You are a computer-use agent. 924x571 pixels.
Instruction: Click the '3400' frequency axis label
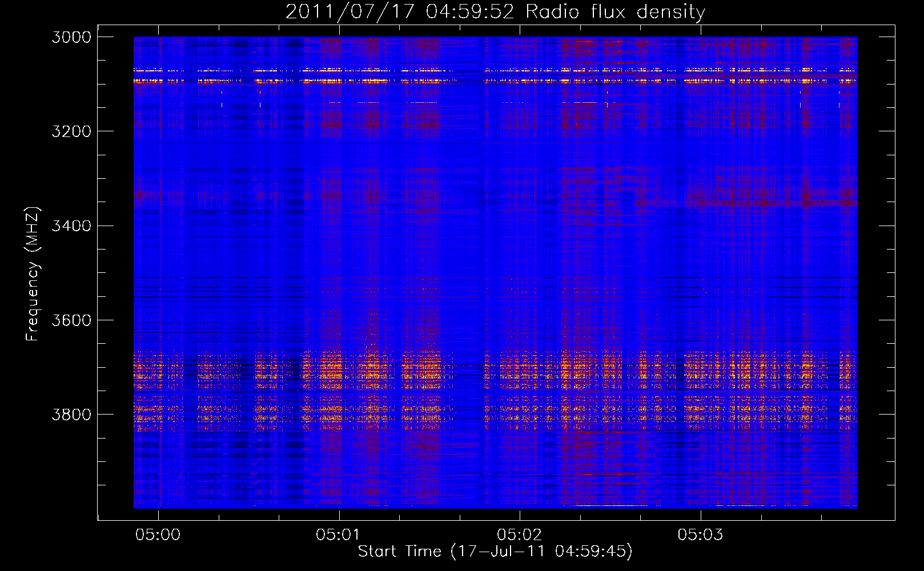(71, 226)
